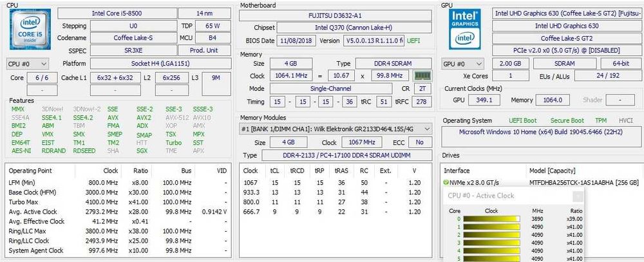This screenshot has height=262, width=644.
Task: Click the Core 0 clock bar
Action: 491,219
